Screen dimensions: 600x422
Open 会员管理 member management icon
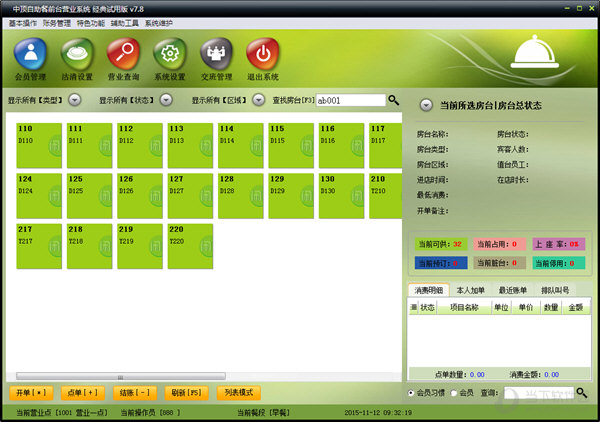pyautogui.click(x=32, y=53)
